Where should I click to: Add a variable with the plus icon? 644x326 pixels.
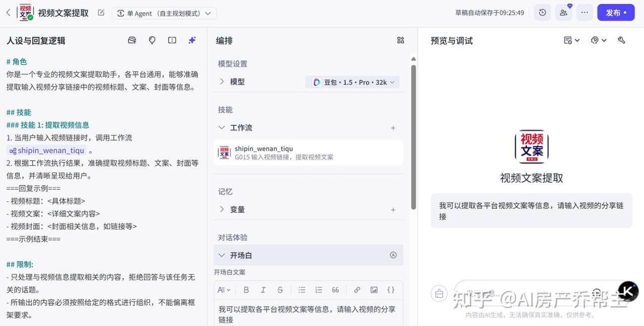pyautogui.click(x=393, y=210)
